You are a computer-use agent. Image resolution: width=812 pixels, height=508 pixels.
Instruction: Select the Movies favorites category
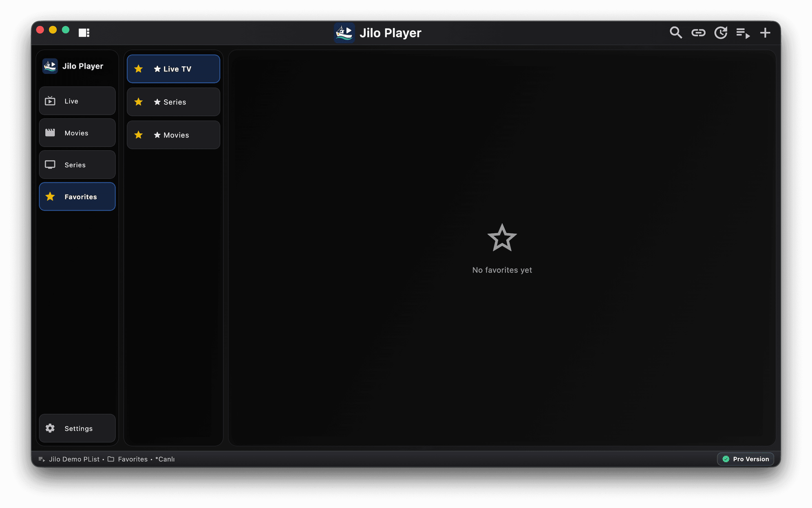click(x=173, y=135)
